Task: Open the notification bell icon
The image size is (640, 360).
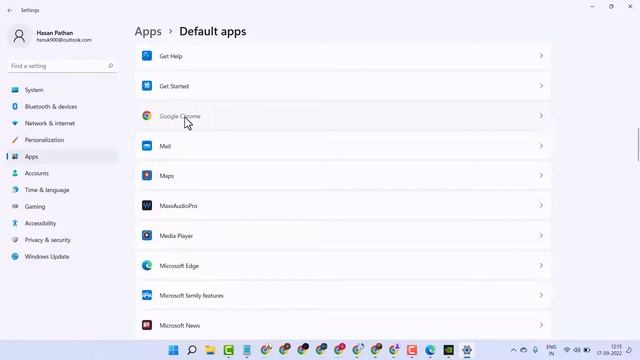Action: click(x=629, y=350)
